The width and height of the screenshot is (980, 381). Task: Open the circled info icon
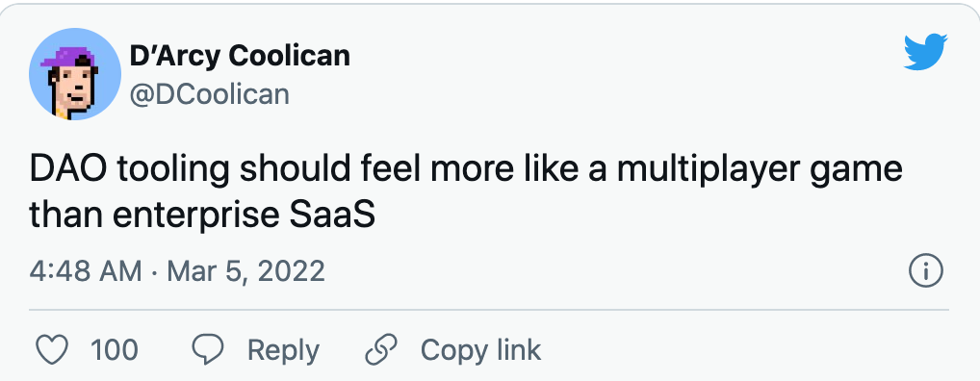(926, 271)
